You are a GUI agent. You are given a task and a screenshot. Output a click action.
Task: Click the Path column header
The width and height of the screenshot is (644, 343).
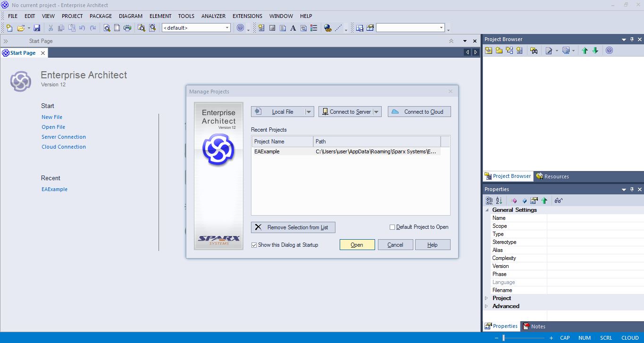377,142
